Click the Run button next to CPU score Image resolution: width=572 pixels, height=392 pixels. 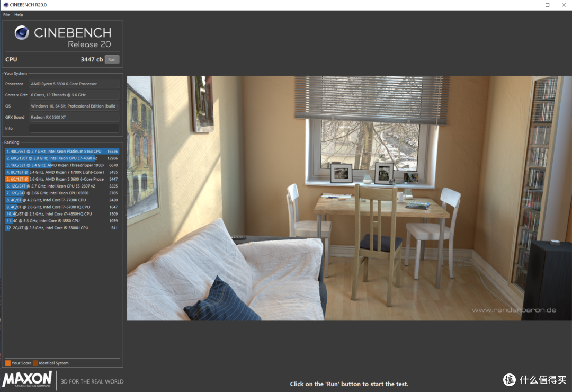[x=112, y=59]
